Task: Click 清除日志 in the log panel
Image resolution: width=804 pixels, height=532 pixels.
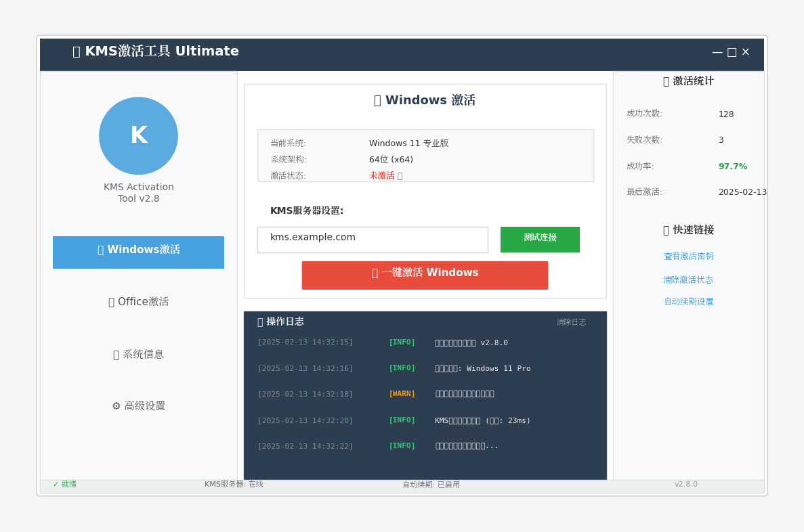Action: 571,322
